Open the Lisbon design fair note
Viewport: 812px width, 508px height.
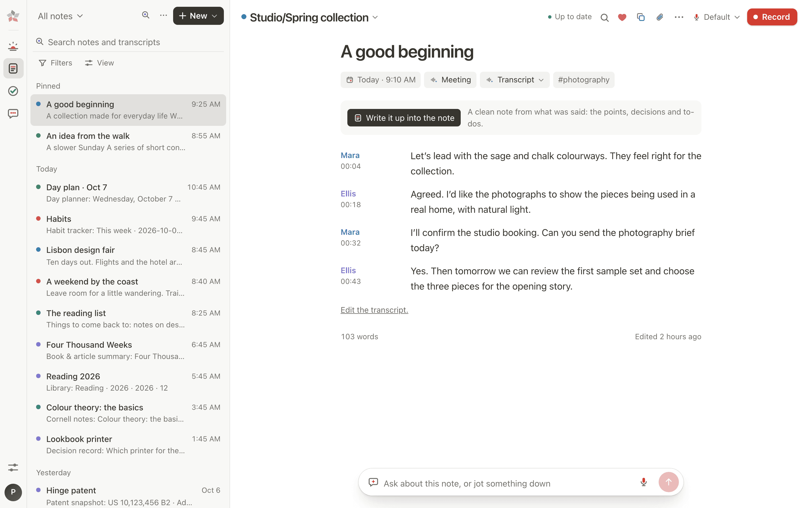[128, 256]
